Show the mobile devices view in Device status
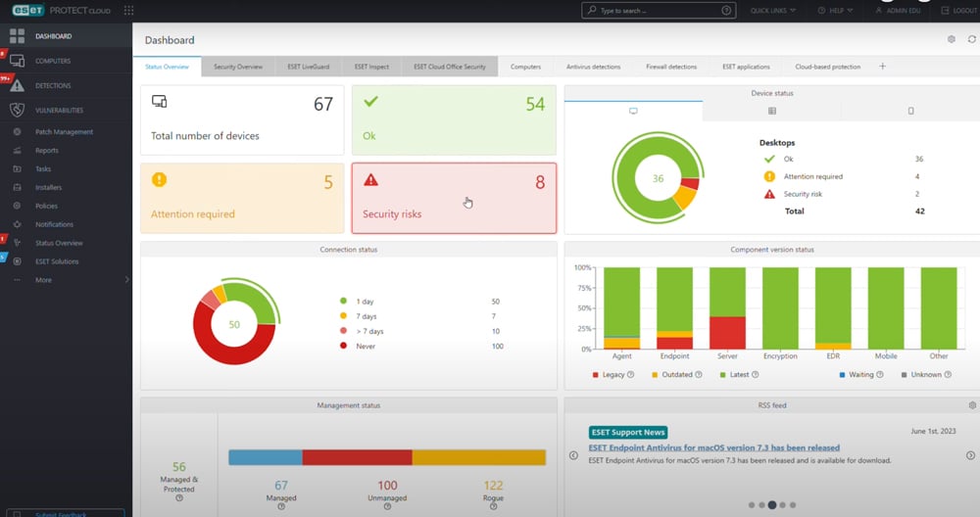 (x=909, y=111)
